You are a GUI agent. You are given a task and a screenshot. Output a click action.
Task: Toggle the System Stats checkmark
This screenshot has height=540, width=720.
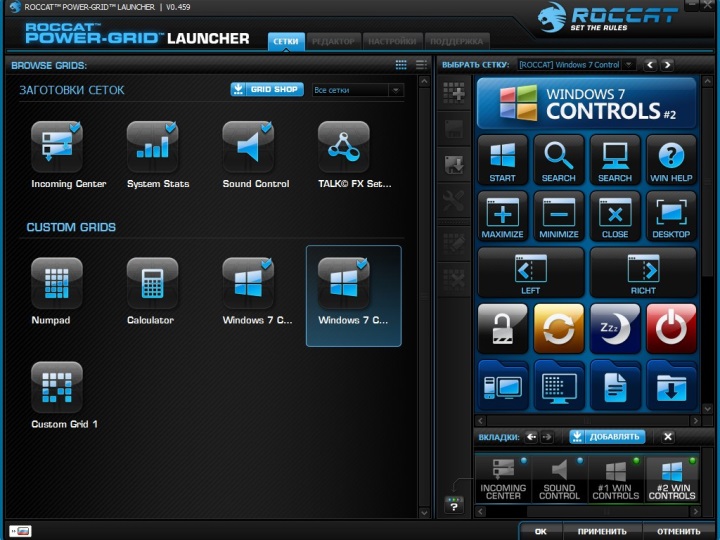tap(171, 127)
